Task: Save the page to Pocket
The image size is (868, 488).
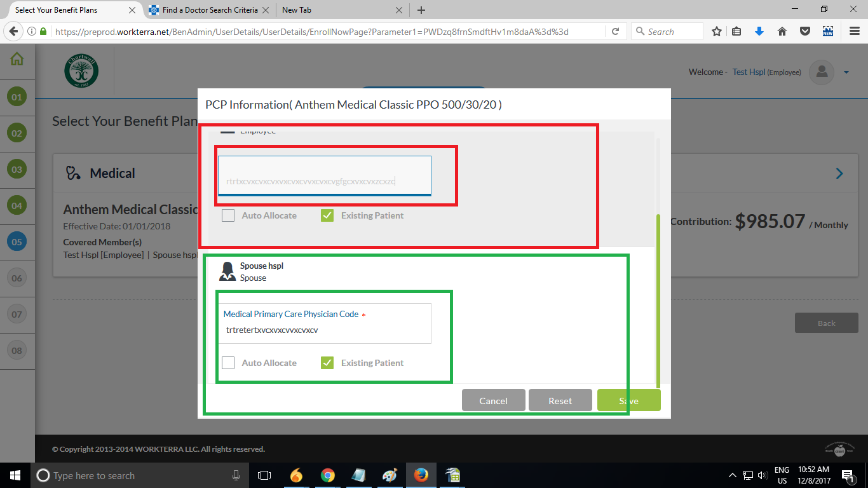Action: [x=805, y=30]
